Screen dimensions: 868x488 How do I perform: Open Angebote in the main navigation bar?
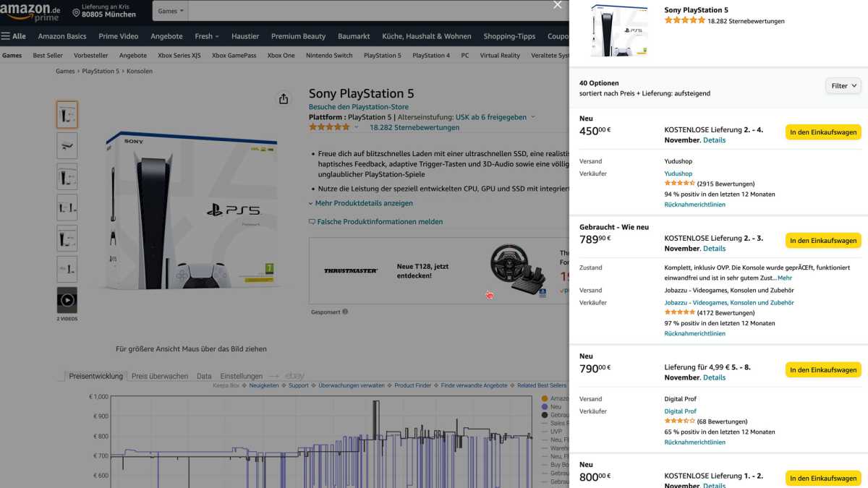pos(166,36)
